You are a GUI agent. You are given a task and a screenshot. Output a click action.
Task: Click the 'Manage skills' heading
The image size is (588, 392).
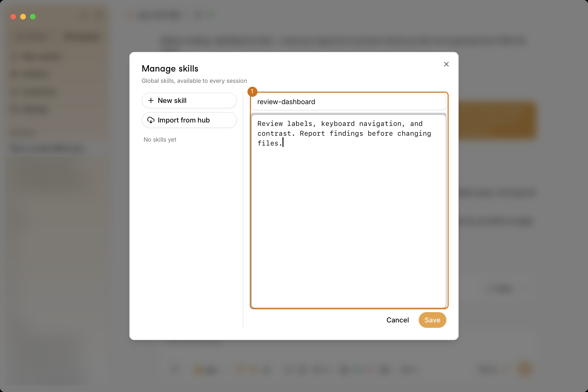170,69
